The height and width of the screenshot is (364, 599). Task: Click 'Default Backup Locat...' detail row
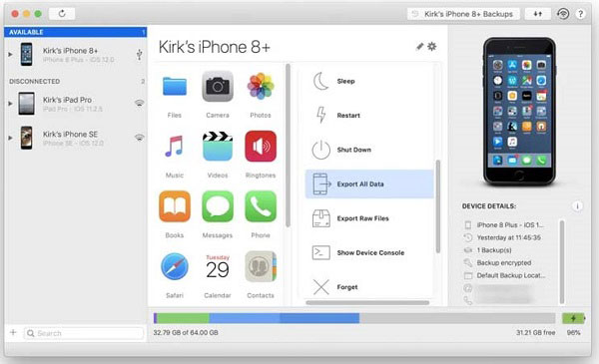(504, 275)
